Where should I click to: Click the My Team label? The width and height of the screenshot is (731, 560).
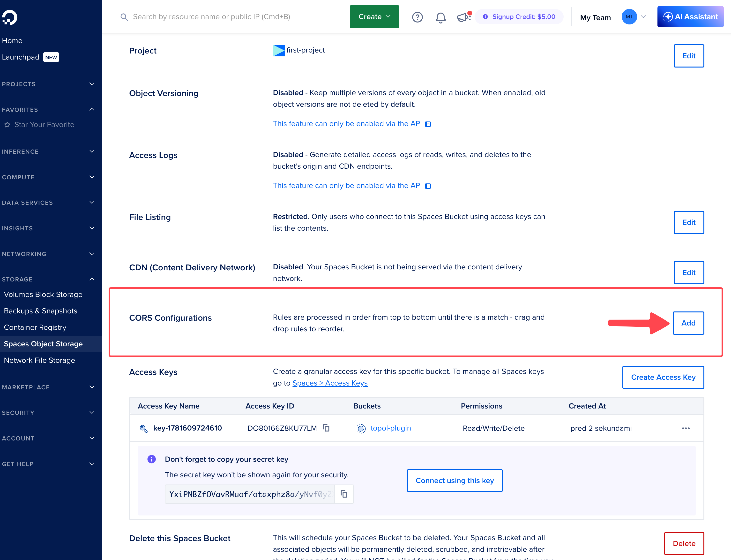point(595,17)
